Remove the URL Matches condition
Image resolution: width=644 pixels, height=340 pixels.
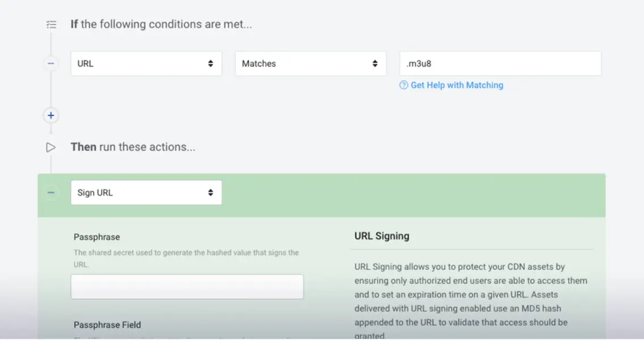[x=51, y=63]
